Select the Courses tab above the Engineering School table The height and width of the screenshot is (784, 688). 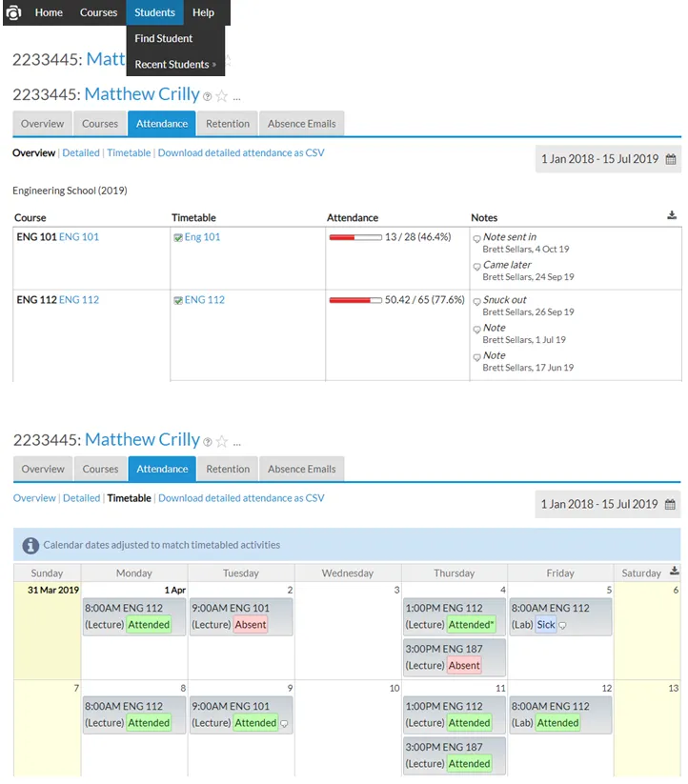point(100,124)
